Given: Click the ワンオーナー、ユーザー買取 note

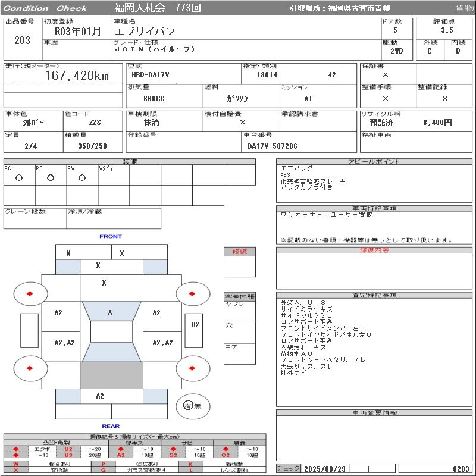Looking at the screenshot, I should click(x=326, y=215).
